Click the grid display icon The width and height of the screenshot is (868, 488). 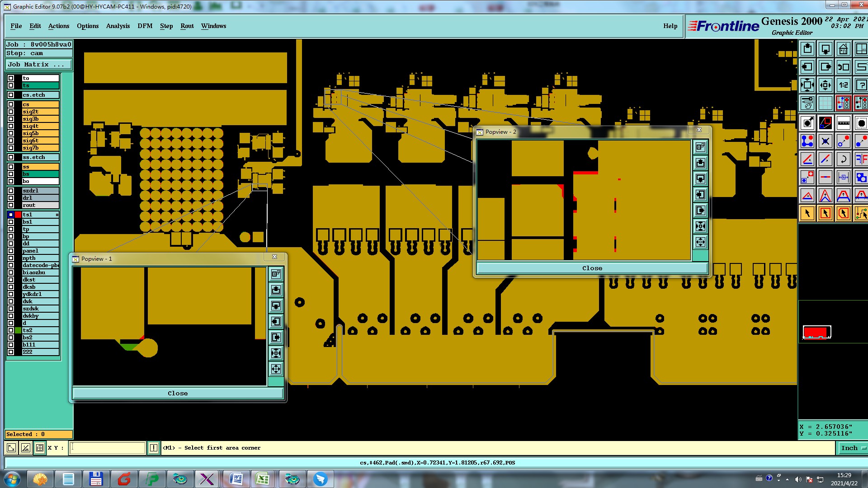(825, 103)
